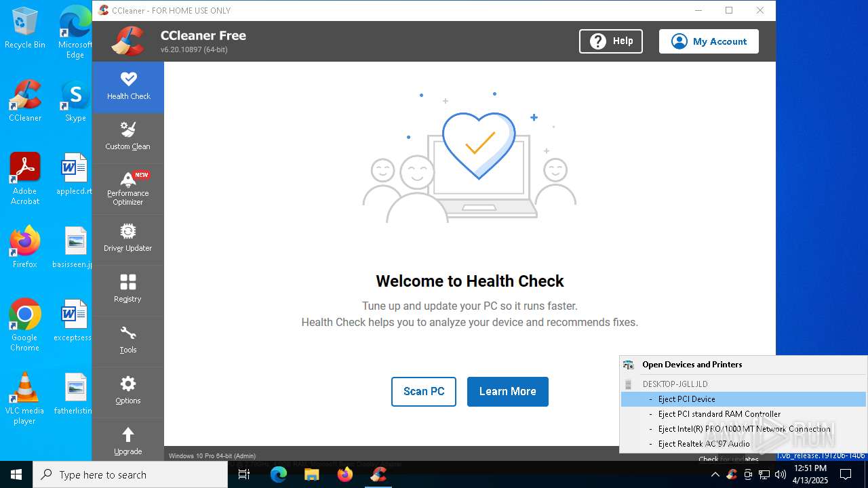
Task: Show hidden system tray icons
Action: (715, 474)
